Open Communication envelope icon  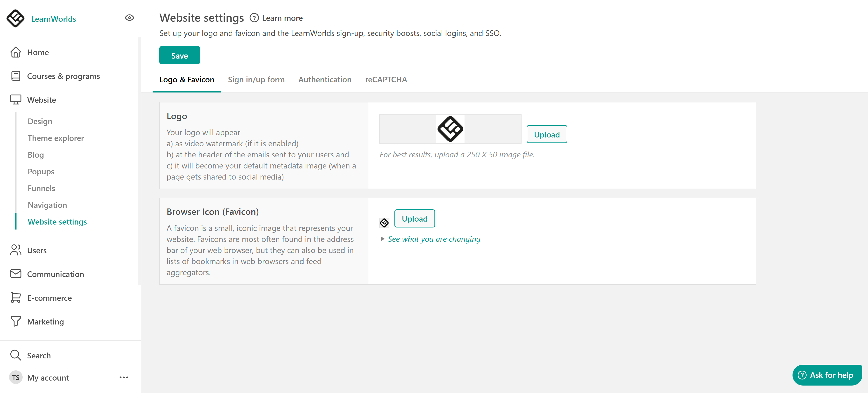pos(16,274)
